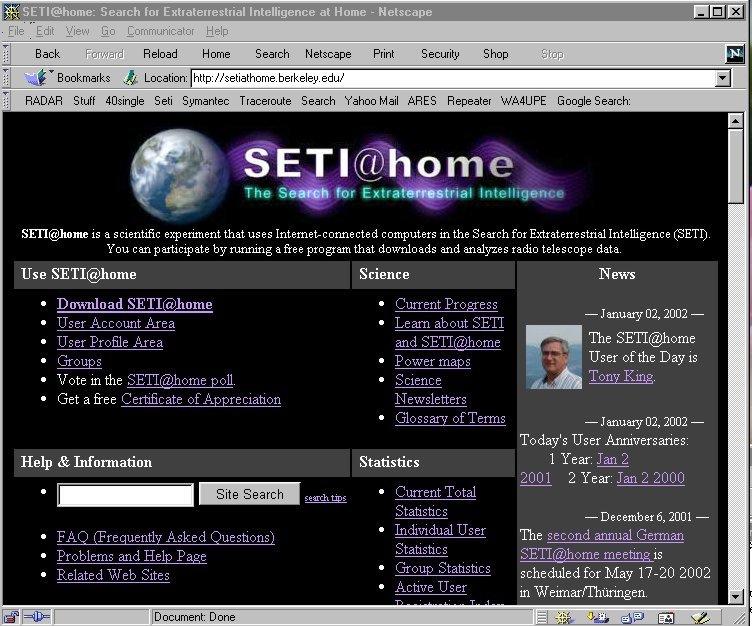Open the Location URL dropdown arrow
The image size is (752, 626).
(x=723, y=78)
